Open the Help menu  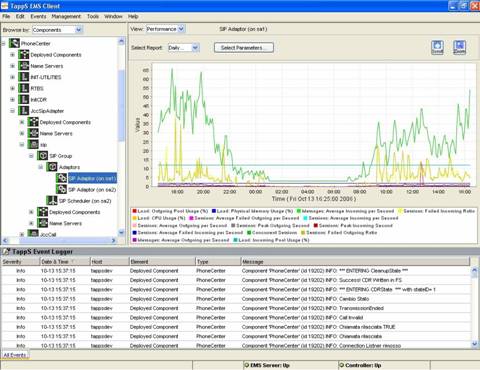(133, 16)
